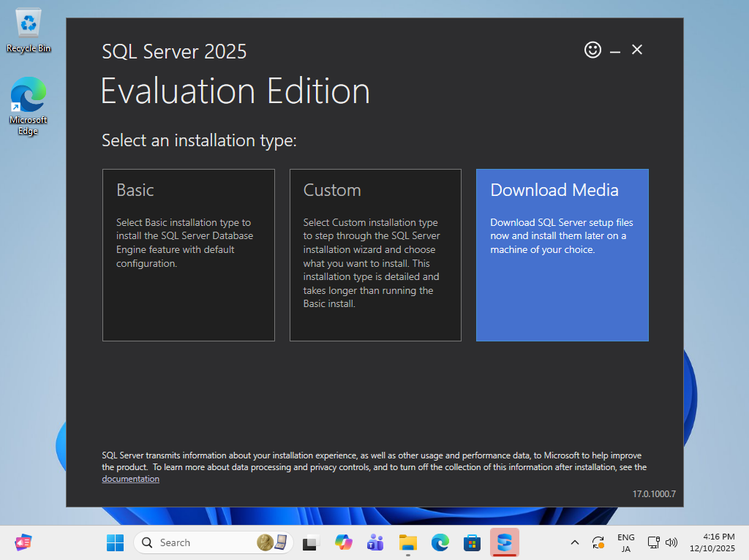Open the documentation link
This screenshot has height=560, width=749.
(x=130, y=479)
